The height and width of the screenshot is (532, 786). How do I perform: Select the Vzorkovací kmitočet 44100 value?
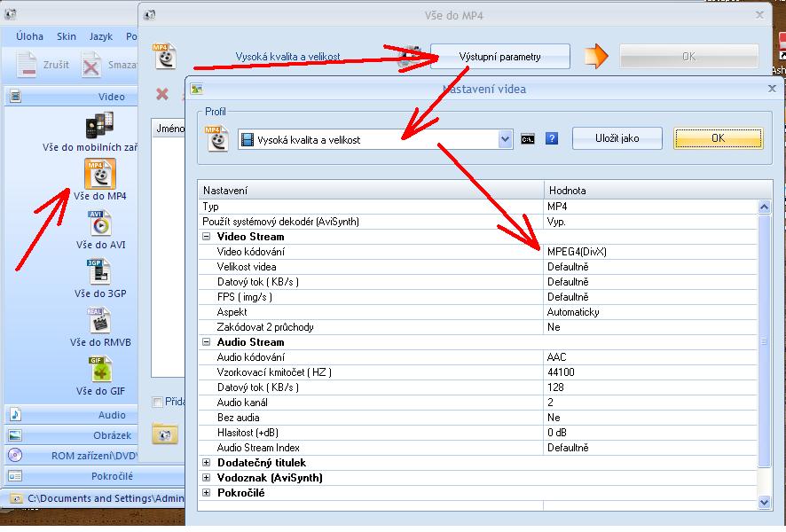(561, 372)
